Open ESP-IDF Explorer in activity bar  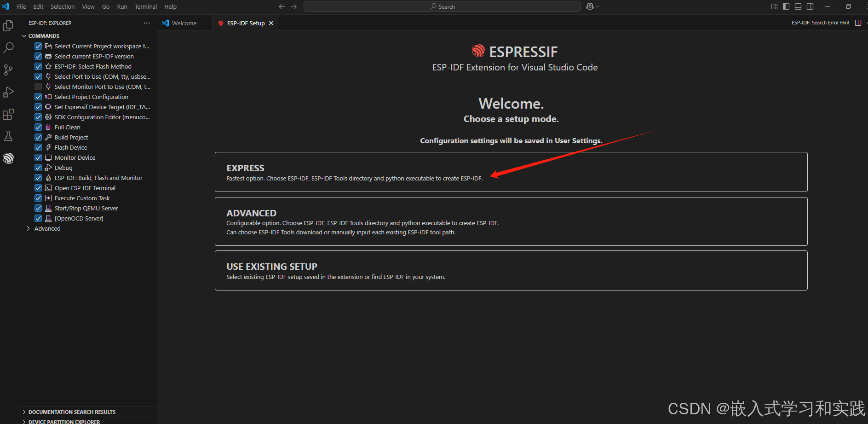(8, 158)
